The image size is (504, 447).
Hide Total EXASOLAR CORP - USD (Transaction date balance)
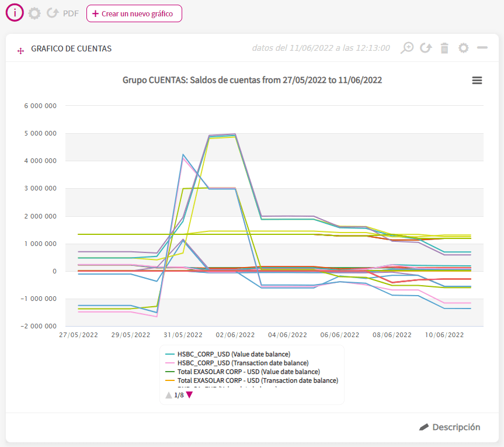[252, 380]
